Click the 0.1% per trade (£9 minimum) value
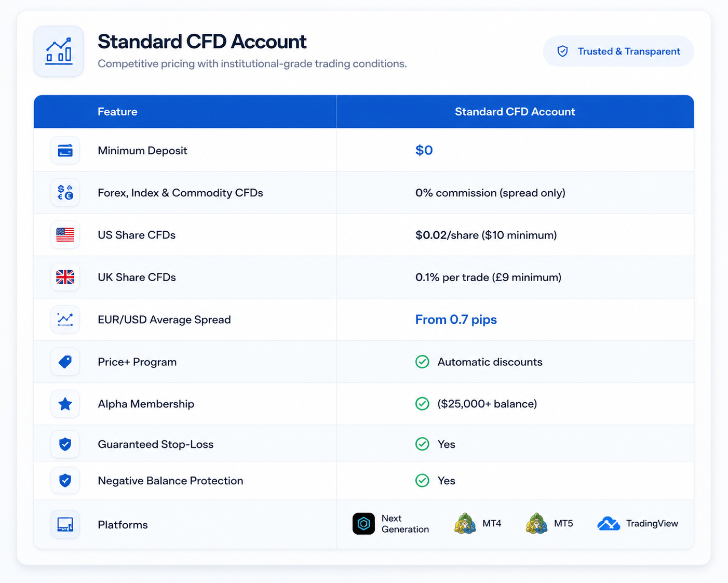Viewport: 728px width, 583px height. point(488,277)
